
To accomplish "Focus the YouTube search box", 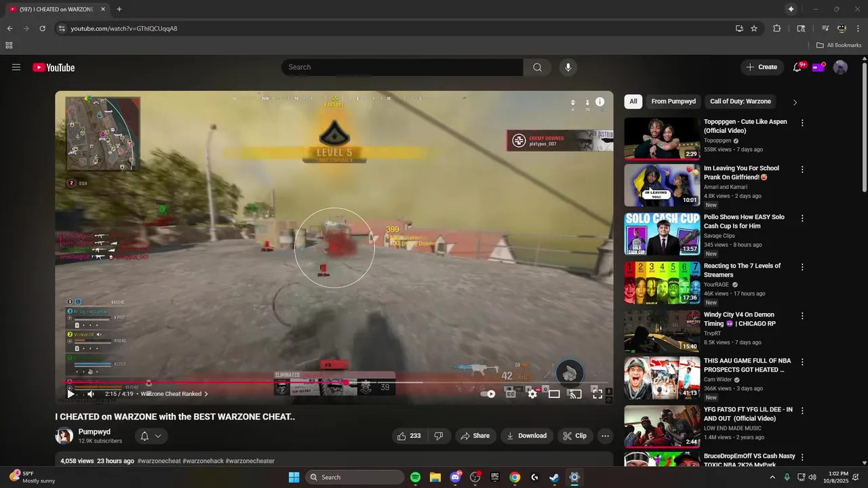I will point(402,67).
